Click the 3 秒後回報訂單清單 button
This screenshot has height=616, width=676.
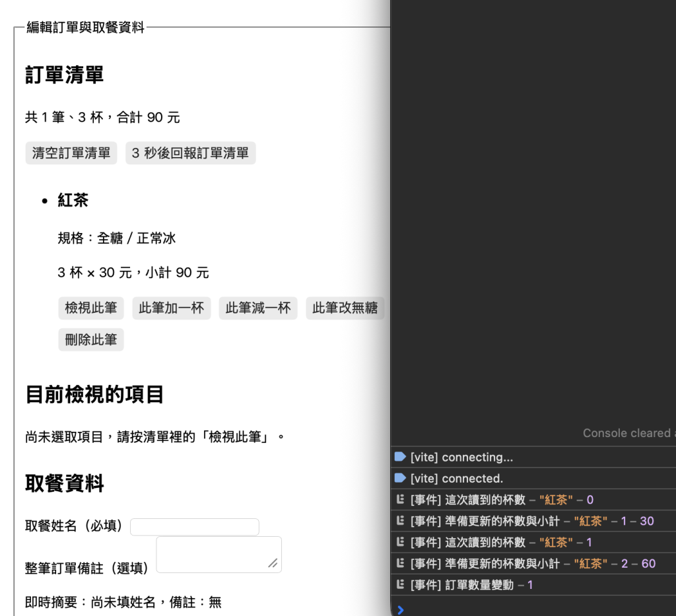point(191,153)
